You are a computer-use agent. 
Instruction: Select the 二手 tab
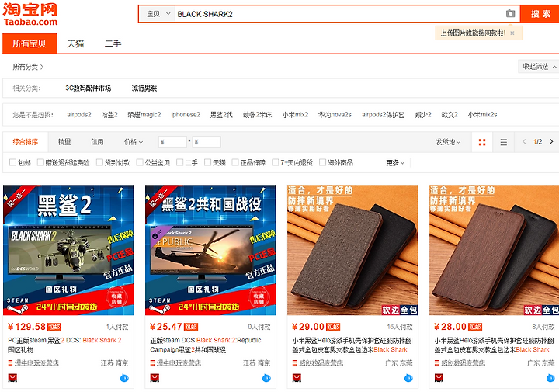pos(113,43)
